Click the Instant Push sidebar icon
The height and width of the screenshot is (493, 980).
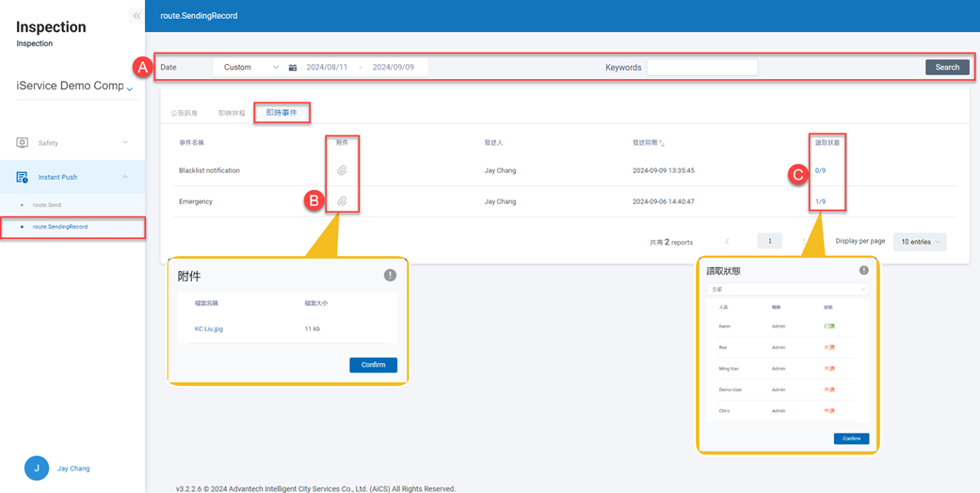click(22, 177)
